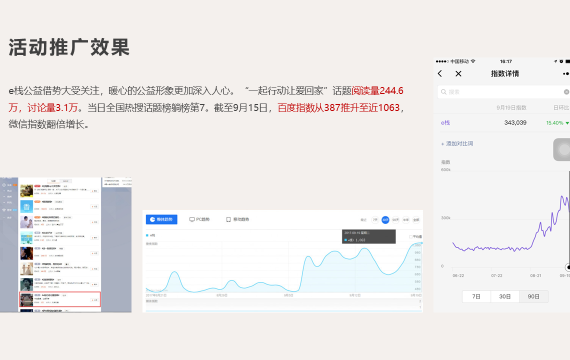The width and height of the screenshot is (570, 360).
Task: Click the add comparison word link
Action: 457,144
